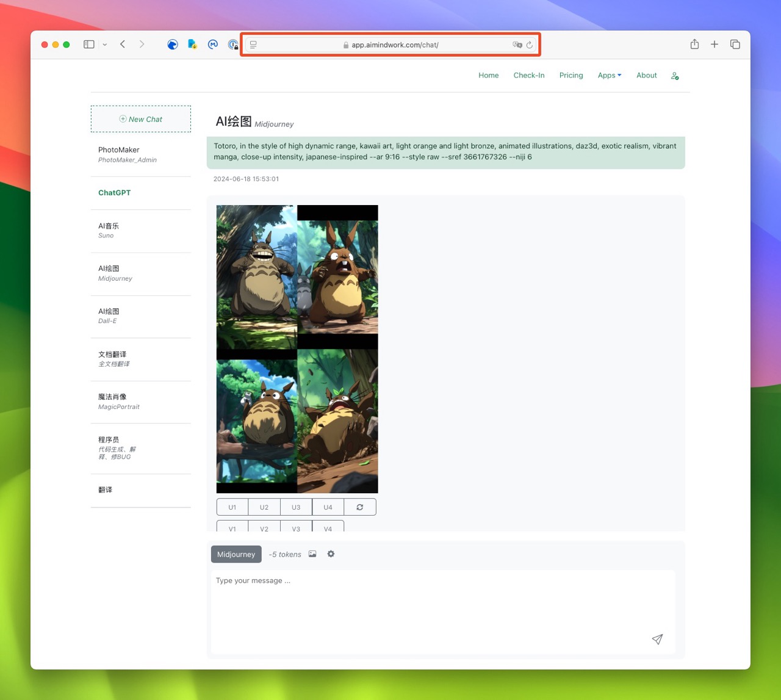The height and width of the screenshot is (700, 781).
Task: Select 魔法肖像 MagicPortrait in the sidebar
Action: (x=141, y=402)
